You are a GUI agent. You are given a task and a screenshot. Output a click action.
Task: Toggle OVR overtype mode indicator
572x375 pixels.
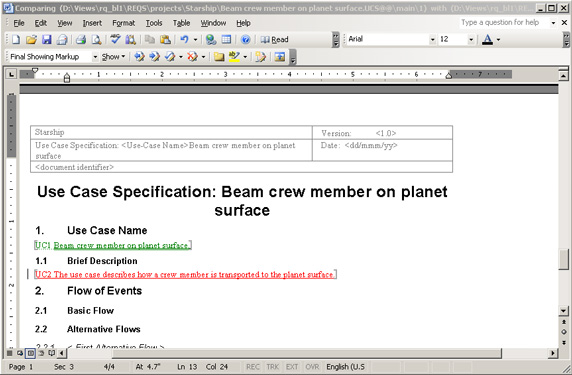coord(312,367)
